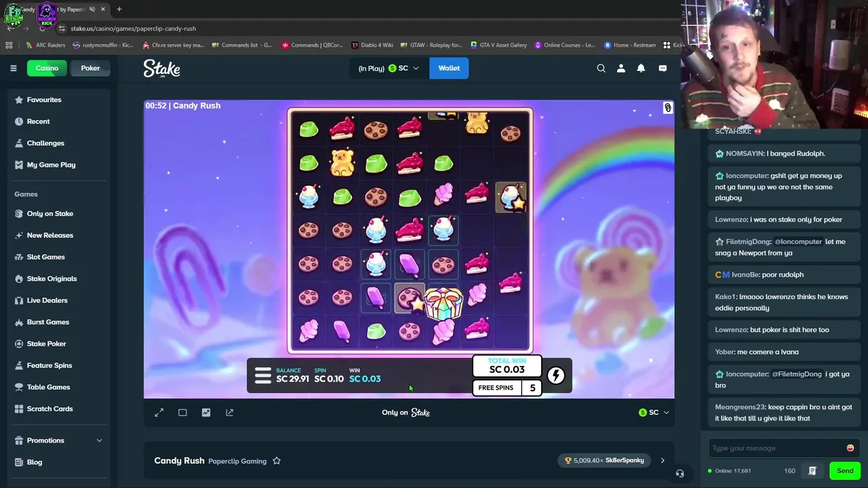Toggle theatre mode for the game
This screenshot has height=488, width=868.
coord(182,412)
